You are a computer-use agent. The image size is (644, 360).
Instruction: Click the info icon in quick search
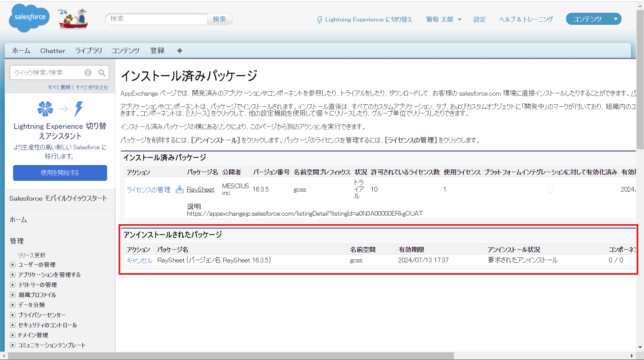88,72
